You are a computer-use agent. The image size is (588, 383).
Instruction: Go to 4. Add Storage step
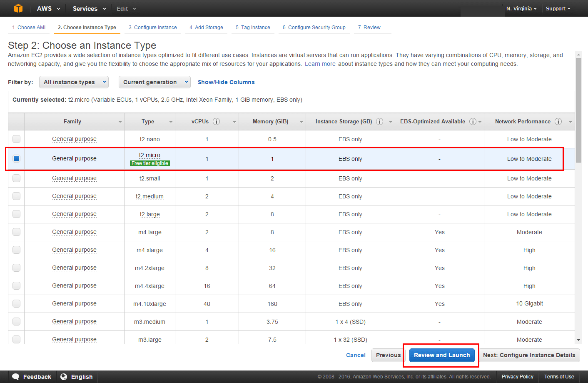tap(206, 28)
